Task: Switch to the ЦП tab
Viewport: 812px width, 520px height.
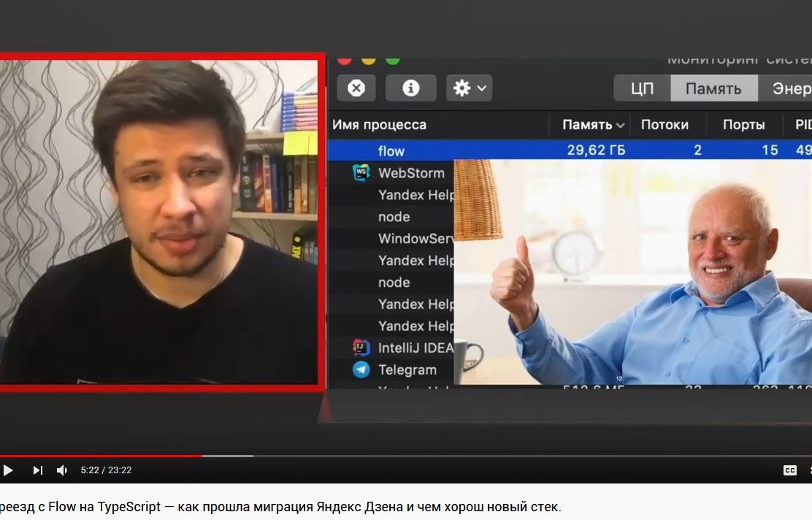Action: pyautogui.click(x=642, y=88)
